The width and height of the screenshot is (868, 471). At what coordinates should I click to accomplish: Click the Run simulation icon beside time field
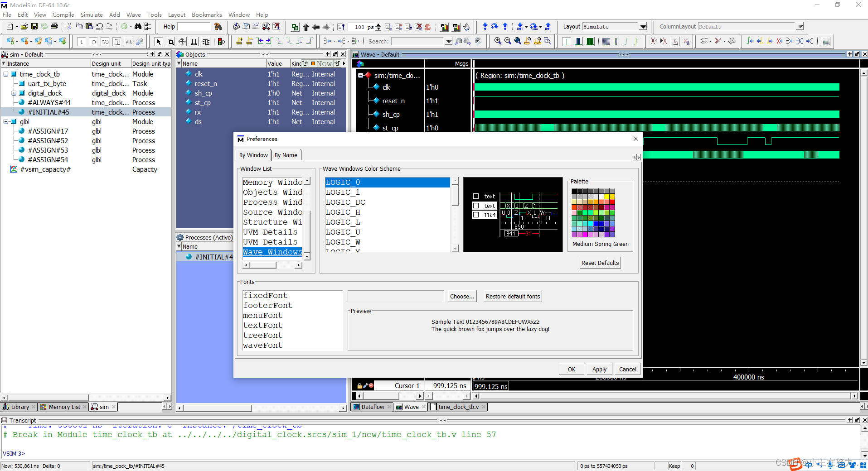[x=388, y=27]
